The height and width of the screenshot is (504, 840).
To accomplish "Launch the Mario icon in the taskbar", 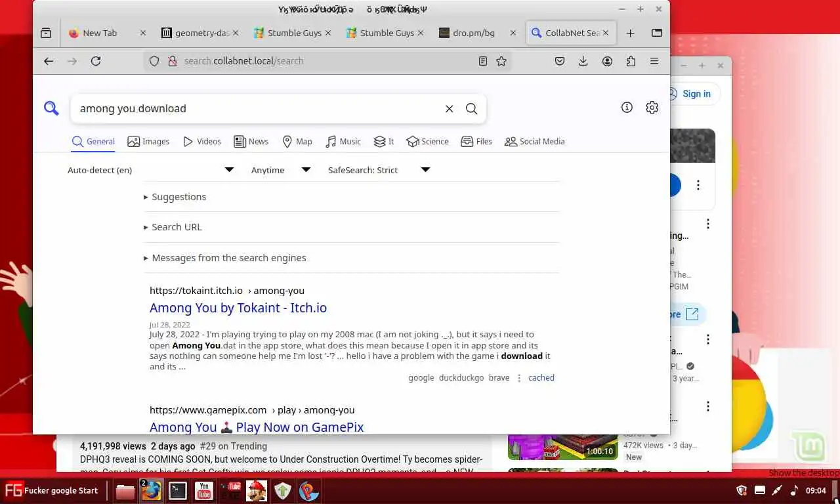I will pos(256,490).
